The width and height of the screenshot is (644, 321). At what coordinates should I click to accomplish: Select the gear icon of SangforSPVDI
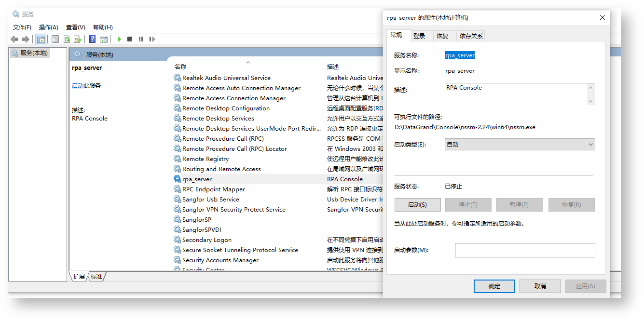(178, 229)
